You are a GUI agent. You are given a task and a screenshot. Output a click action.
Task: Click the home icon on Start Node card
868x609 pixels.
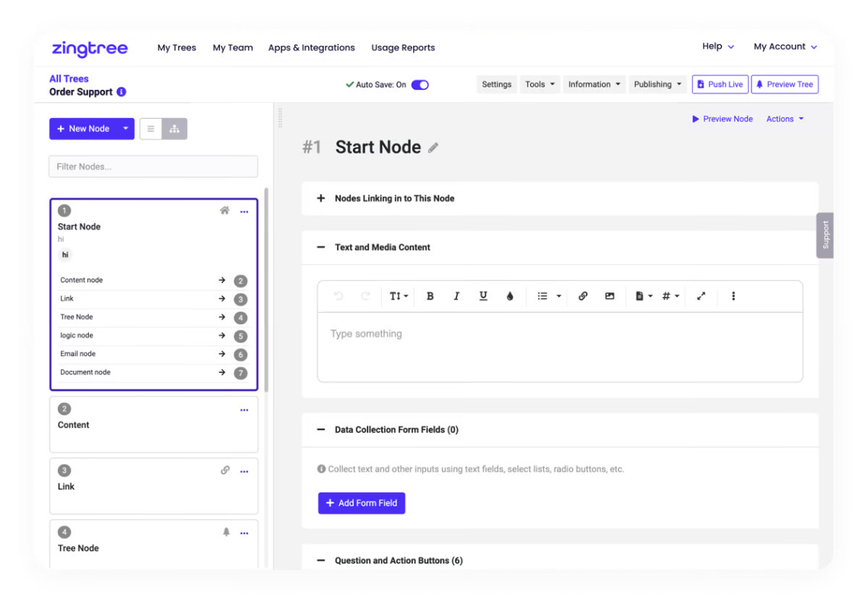click(224, 211)
